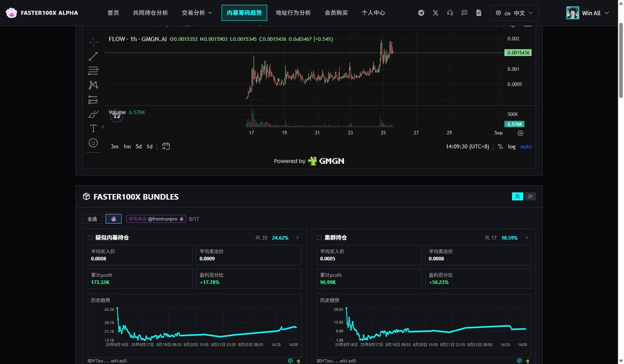Viewport: 624px width, 364px height.
Task: Toggle percent scale on chart
Action: [500, 147]
